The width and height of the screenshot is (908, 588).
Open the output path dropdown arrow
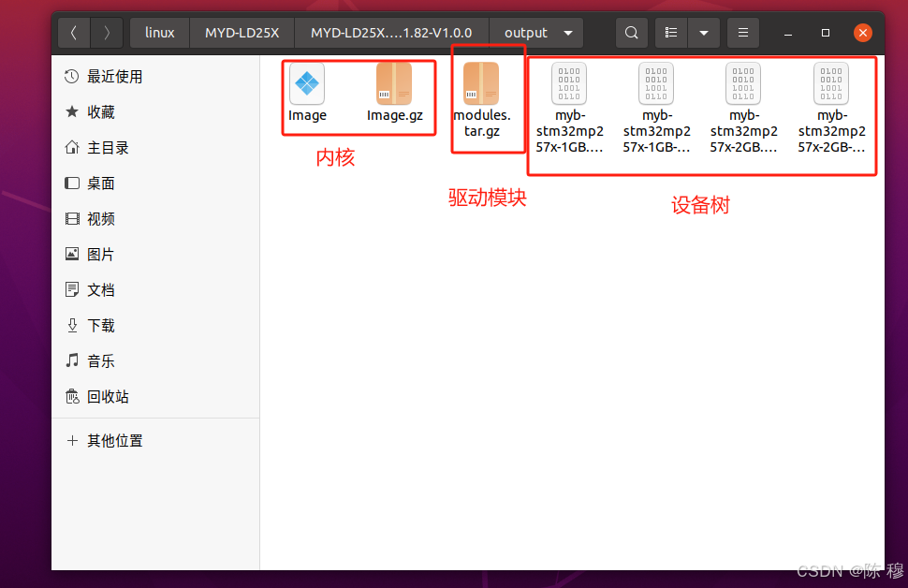tap(567, 32)
